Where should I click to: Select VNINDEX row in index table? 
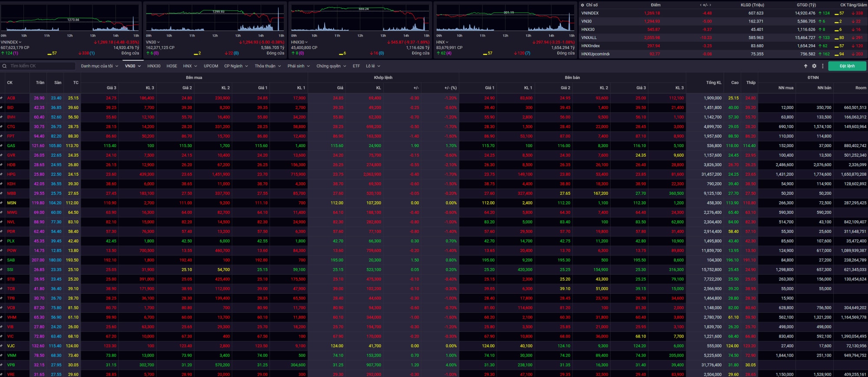(x=723, y=13)
